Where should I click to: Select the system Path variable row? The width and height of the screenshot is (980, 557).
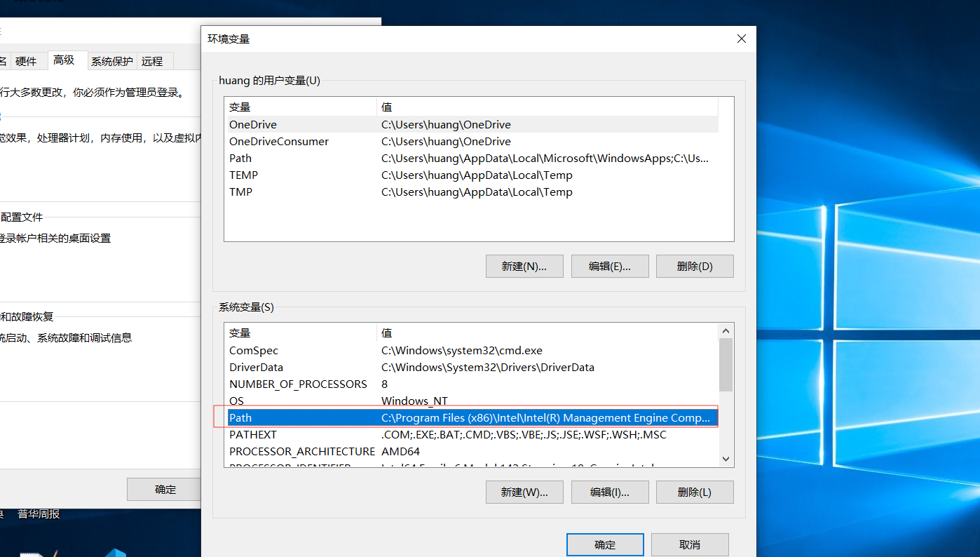click(x=471, y=418)
